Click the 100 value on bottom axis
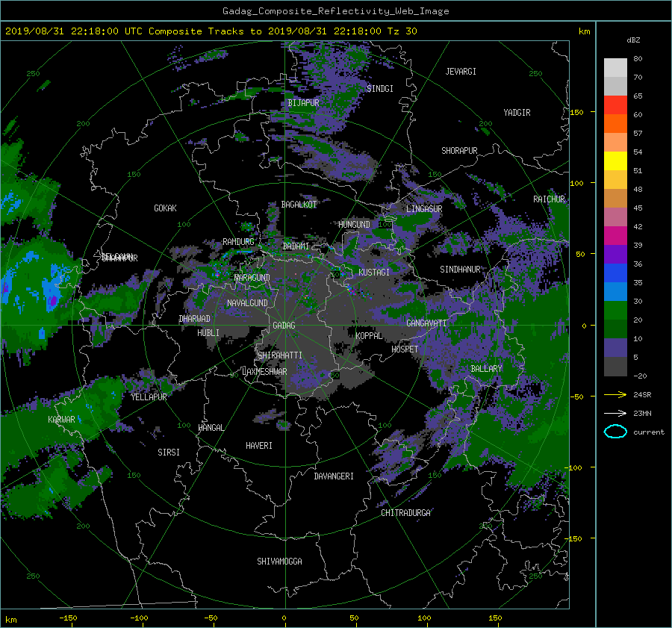This screenshot has width=672, height=628. [x=424, y=618]
